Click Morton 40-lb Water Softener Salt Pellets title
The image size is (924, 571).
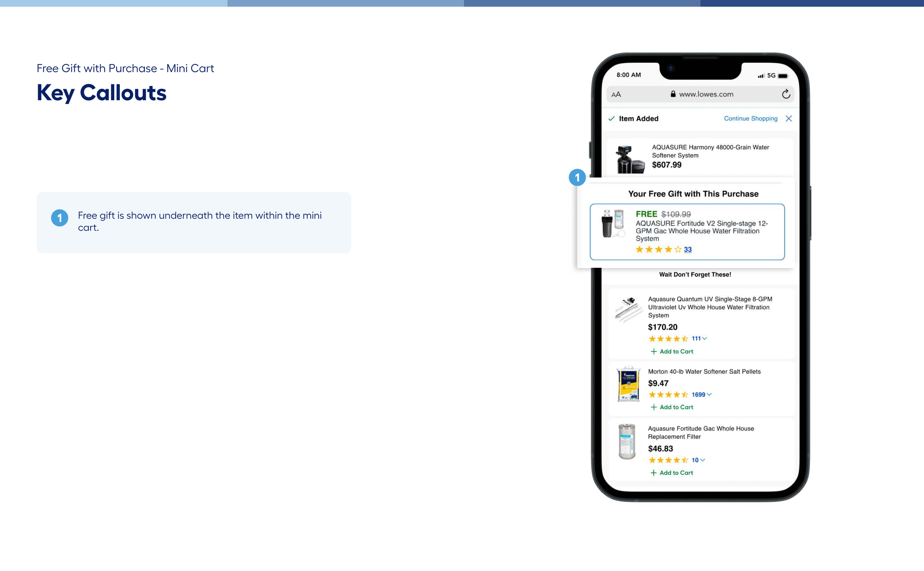click(x=704, y=372)
